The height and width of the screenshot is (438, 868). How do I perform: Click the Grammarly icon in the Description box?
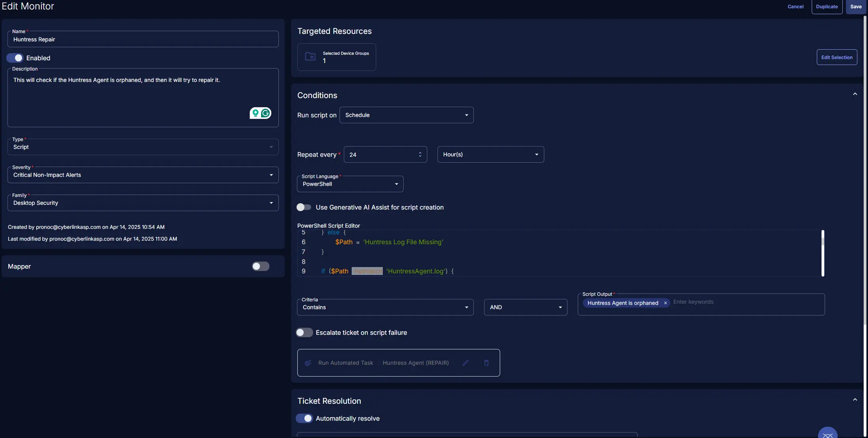pyautogui.click(x=265, y=113)
